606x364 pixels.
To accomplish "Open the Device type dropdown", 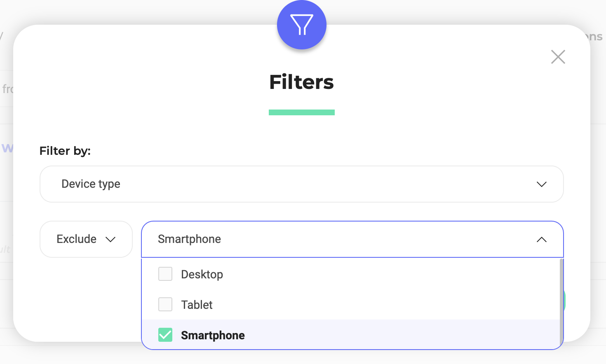I will (302, 184).
